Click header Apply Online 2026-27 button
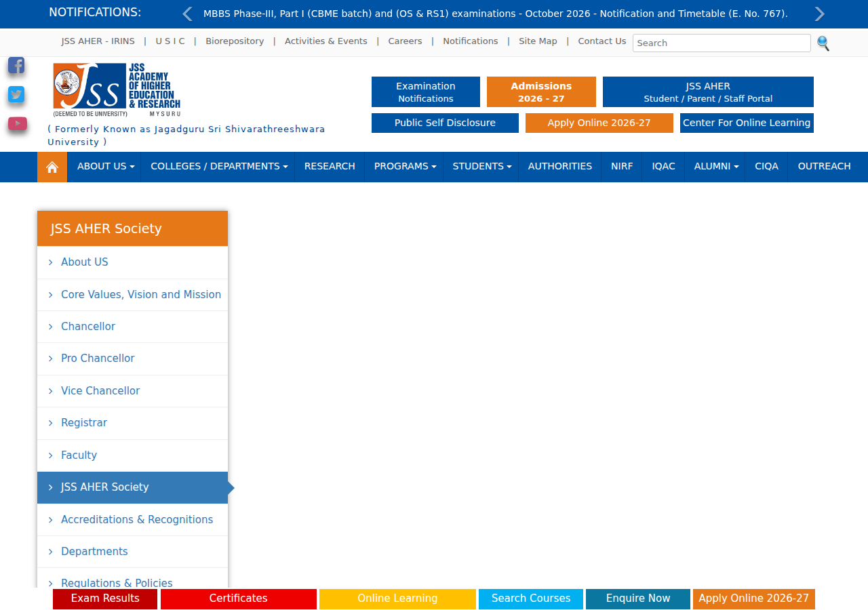This screenshot has width=868, height=610. tap(599, 123)
